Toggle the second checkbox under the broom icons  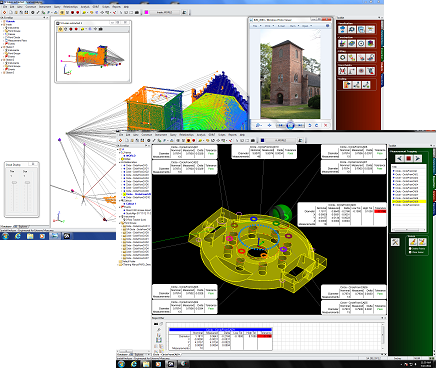click(410, 252)
